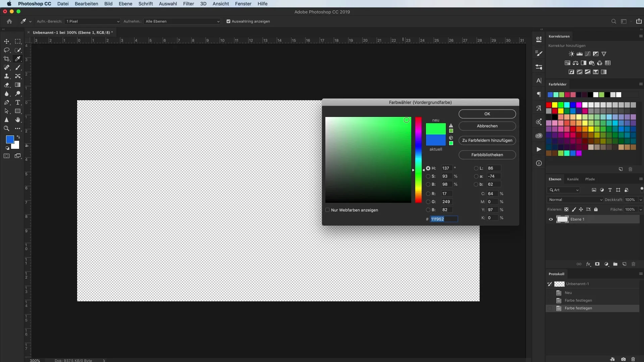644x362 pixels.
Task: Select the Brush tool
Action: point(18,67)
